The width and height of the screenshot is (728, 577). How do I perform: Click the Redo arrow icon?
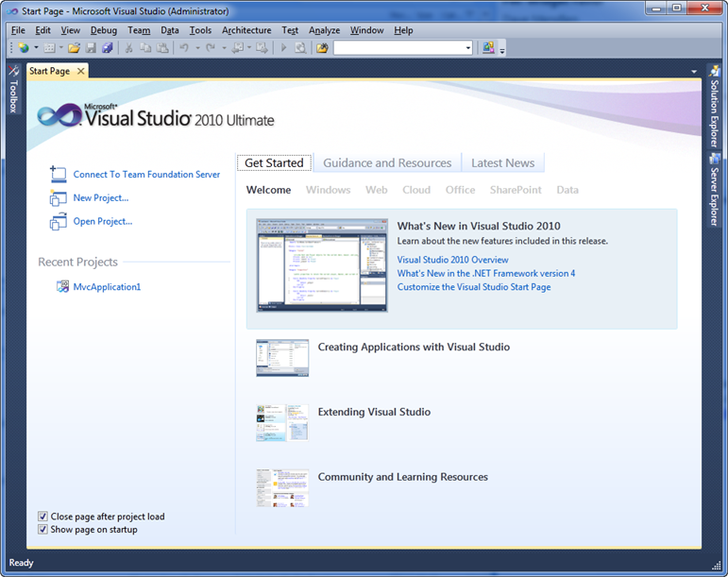(211, 47)
